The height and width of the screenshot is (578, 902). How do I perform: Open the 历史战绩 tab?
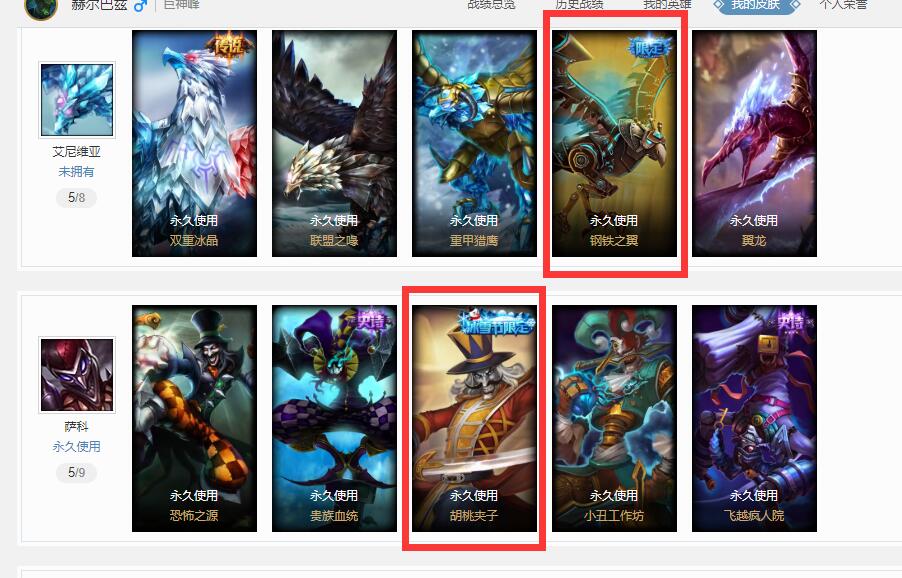pos(579,5)
